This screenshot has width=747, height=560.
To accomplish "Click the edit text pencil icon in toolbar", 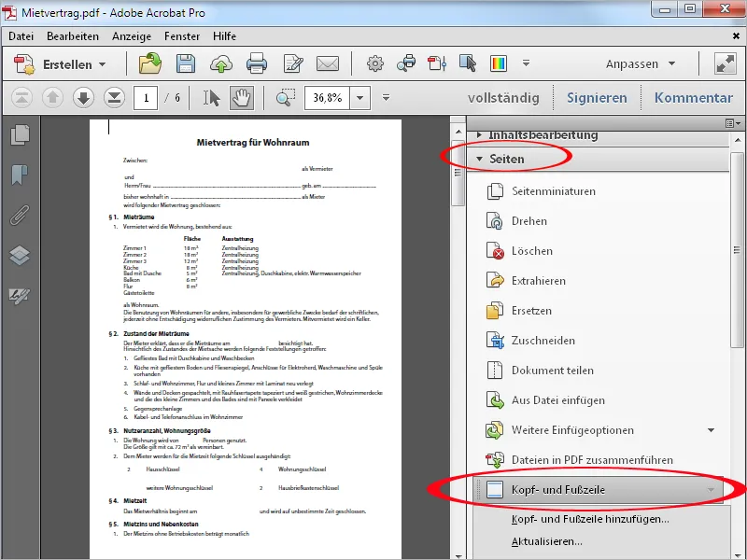I will [292, 63].
